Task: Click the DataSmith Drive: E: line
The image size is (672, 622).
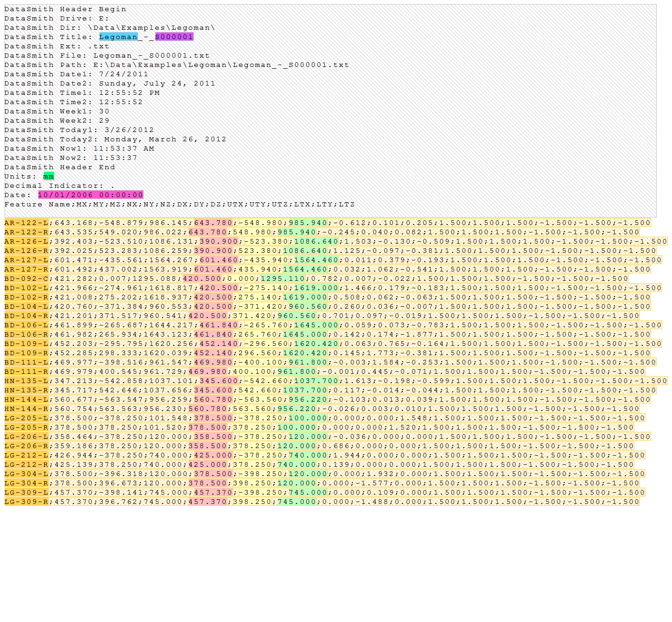Action: click(56, 18)
